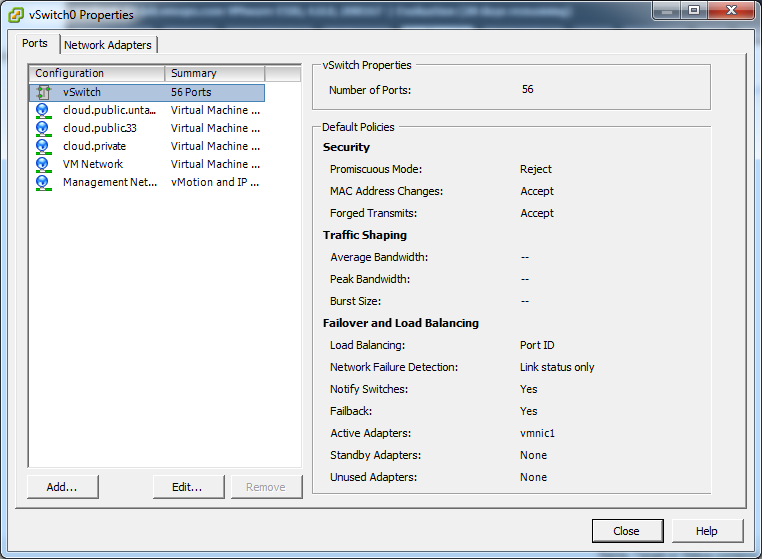Select the cloud.public33 row label
762x559 pixels.
(x=99, y=128)
